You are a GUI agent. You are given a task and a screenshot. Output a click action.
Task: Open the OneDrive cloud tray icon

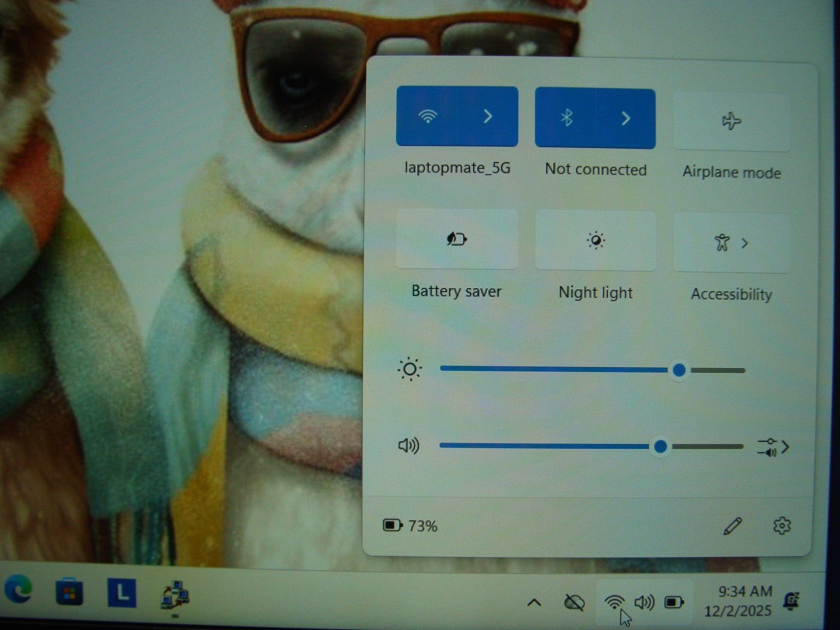(574, 602)
